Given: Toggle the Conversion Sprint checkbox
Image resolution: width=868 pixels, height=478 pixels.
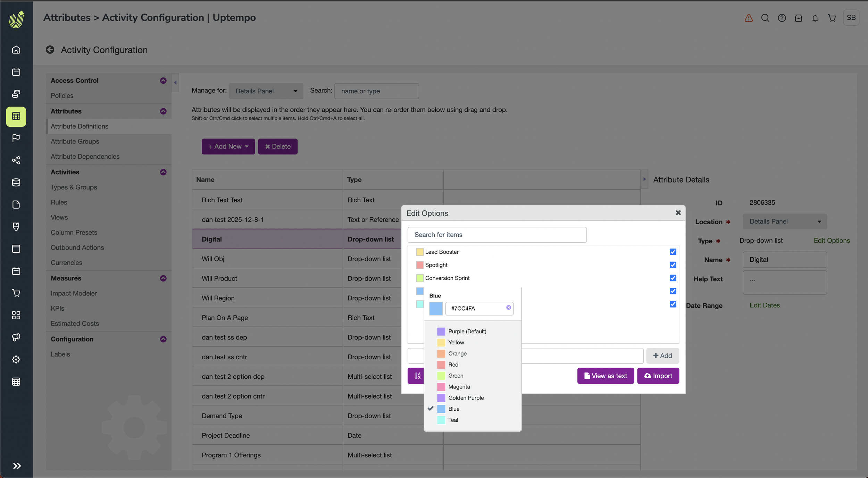Looking at the screenshot, I should 673,278.
